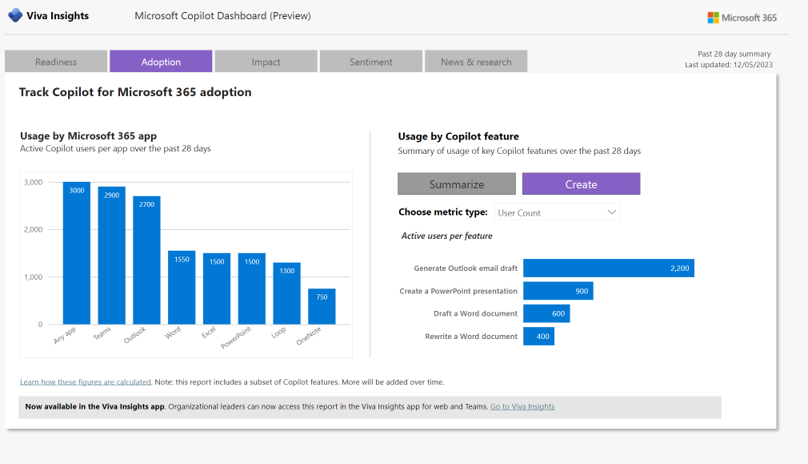This screenshot has width=808, height=464.
Task: Click Generate Outlook email draft bar
Action: click(608, 268)
